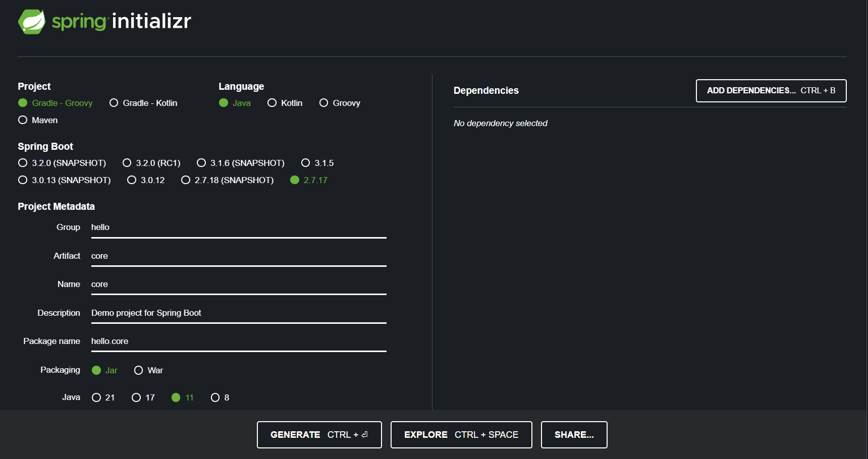Select Java version 8
Screen dimensions: 868x459
pyautogui.click(x=220, y=397)
